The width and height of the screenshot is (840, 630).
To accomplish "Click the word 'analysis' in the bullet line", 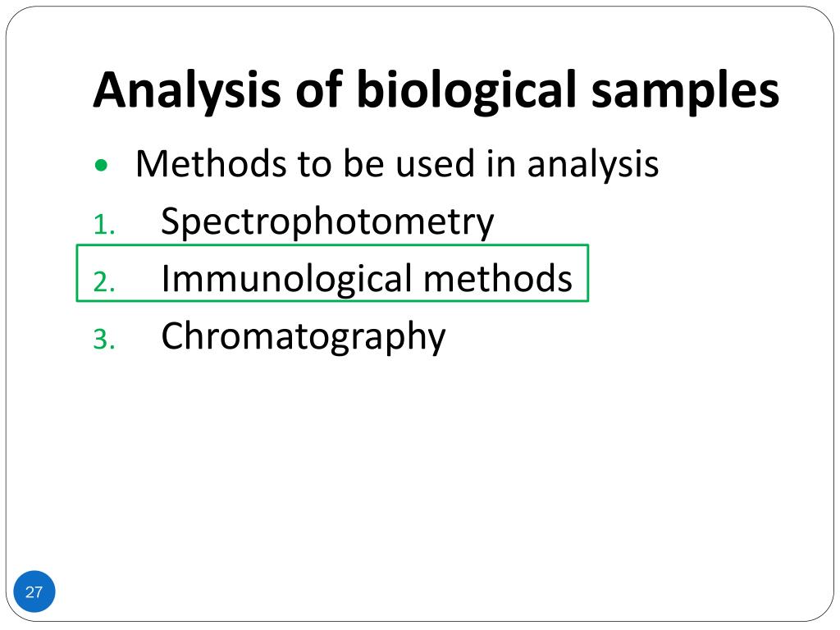I will [x=593, y=164].
